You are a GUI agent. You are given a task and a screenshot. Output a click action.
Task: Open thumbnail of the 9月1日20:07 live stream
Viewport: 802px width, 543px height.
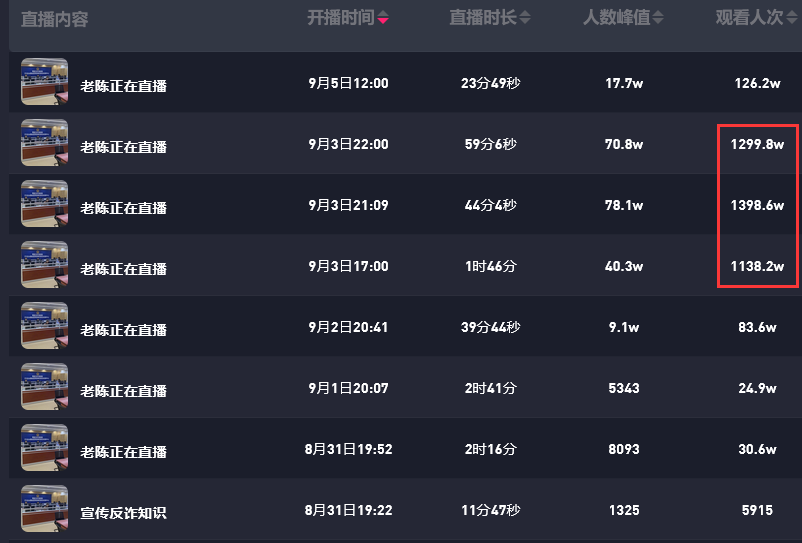click(44, 387)
